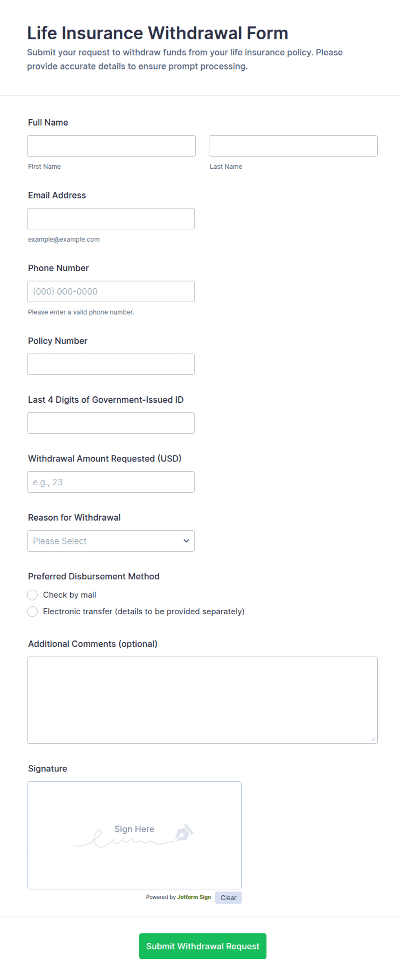Click the First Name input field
The image size is (401, 980).
pos(111,146)
